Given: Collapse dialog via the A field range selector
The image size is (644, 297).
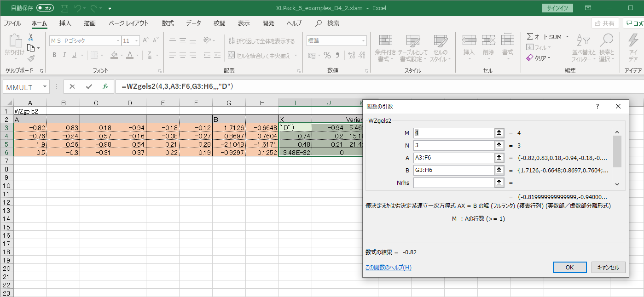Looking at the screenshot, I should (499, 158).
